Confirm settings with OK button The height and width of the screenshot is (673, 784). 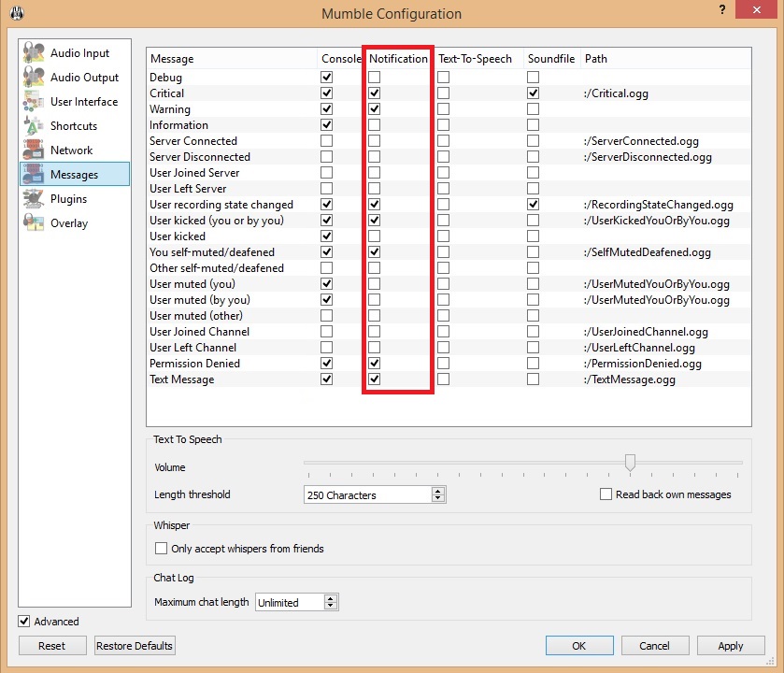[579, 646]
